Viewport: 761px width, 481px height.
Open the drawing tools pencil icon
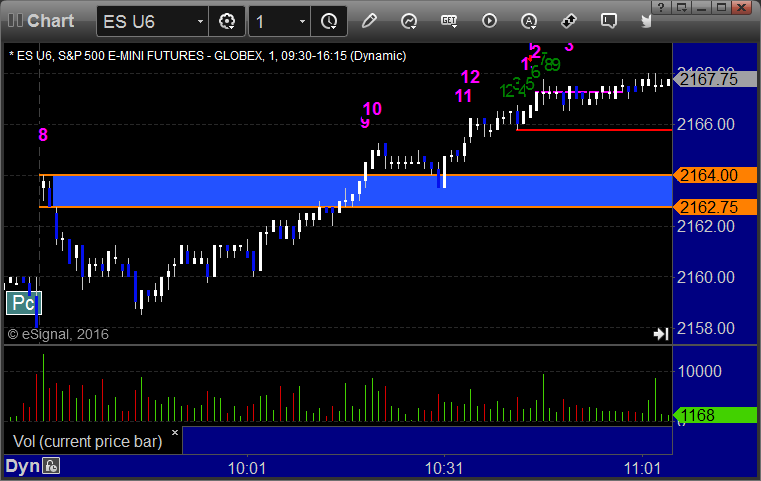click(x=369, y=21)
